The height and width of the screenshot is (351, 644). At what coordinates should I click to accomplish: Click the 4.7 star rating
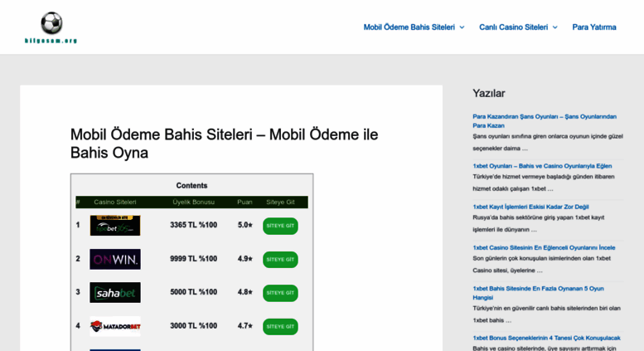coord(245,325)
